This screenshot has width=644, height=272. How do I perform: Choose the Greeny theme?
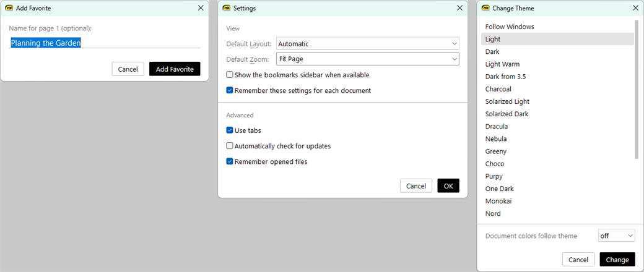pyautogui.click(x=557, y=151)
